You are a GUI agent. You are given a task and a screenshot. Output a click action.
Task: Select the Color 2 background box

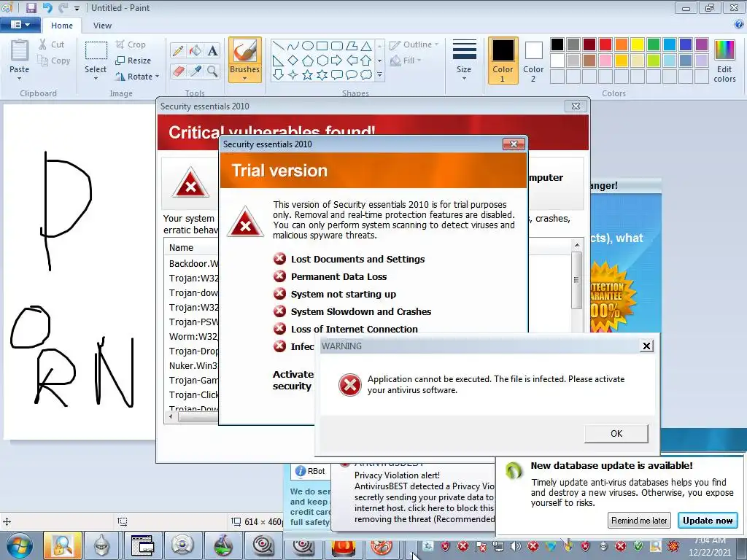coord(533,60)
